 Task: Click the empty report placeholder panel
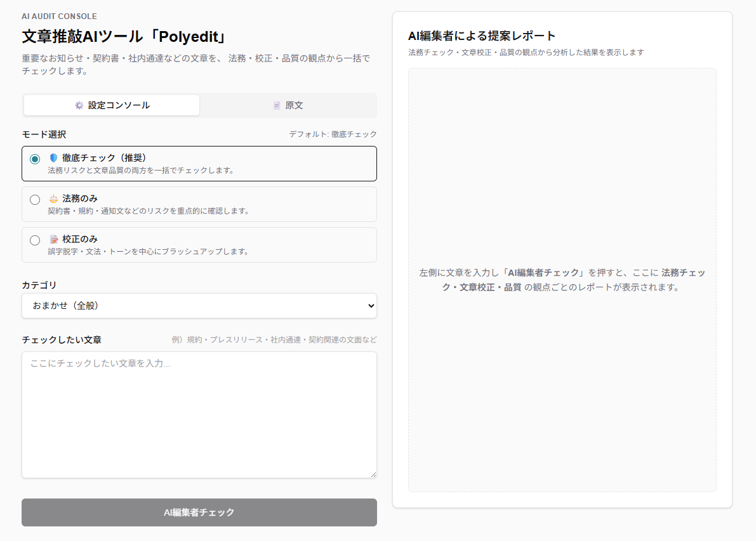(x=562, y=381)
